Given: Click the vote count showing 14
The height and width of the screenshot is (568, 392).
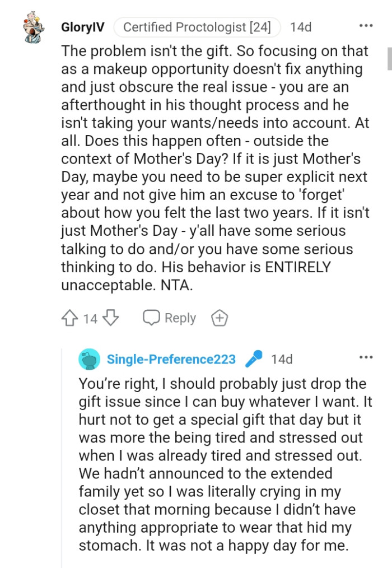Looking at the screenshot, I should (x=90, y=317).
